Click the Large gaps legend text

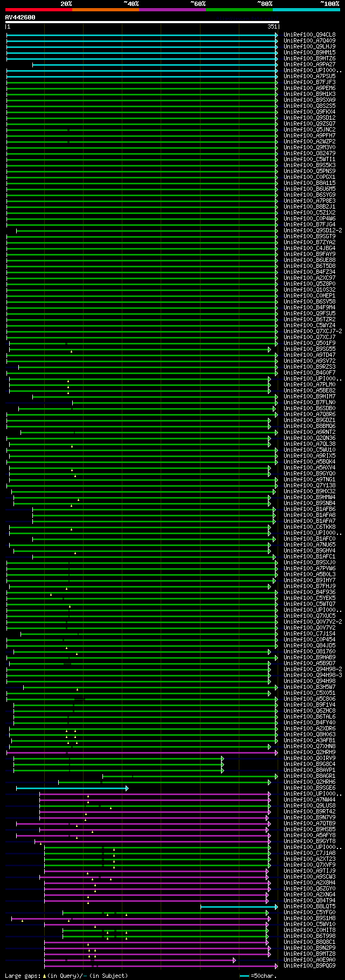point(66,976)
